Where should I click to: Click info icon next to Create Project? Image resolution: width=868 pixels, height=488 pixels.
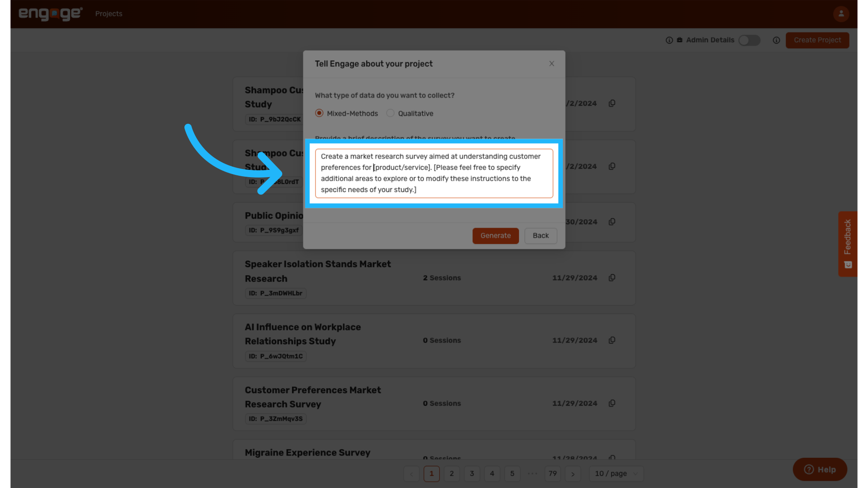[776, 40]
